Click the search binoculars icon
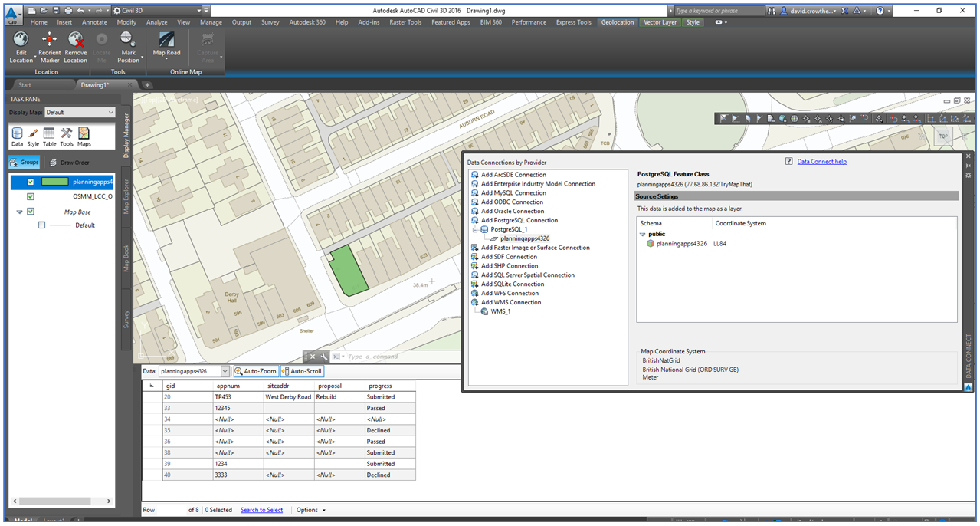This screenshot has width=980, height=526. click(x=771, y=11)
